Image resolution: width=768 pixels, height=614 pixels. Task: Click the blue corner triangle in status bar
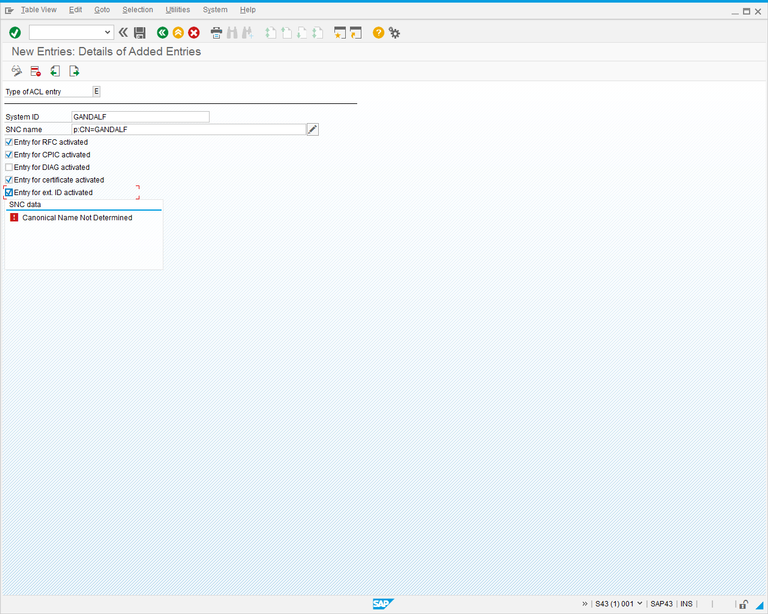(x=759, y=605)
